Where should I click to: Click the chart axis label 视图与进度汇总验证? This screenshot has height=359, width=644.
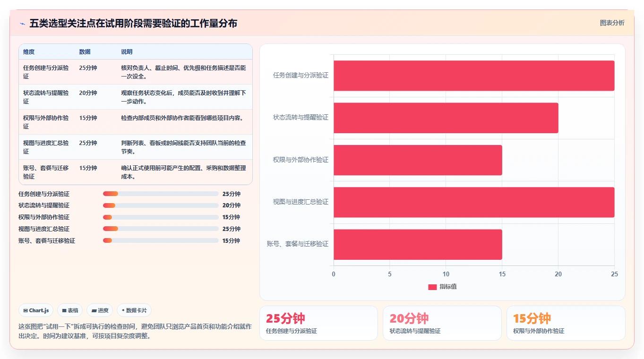click(x=301, y=202)
